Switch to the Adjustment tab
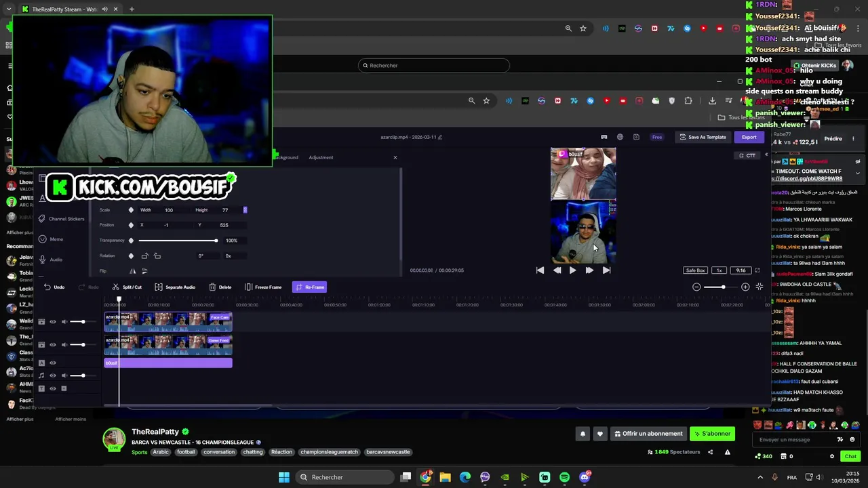Image resolution: width=868 pixels, height=488 pixels. click(321, 157)
